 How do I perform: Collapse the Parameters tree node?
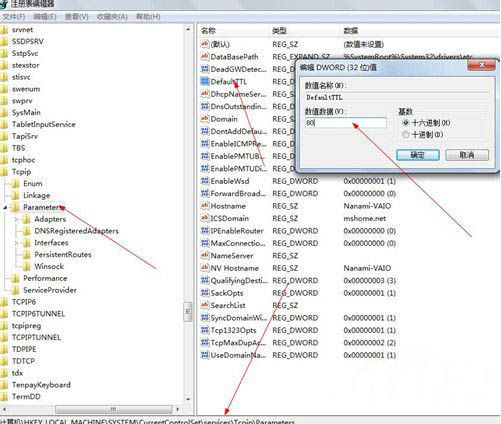pyautogui.click(x=5, y=208)
